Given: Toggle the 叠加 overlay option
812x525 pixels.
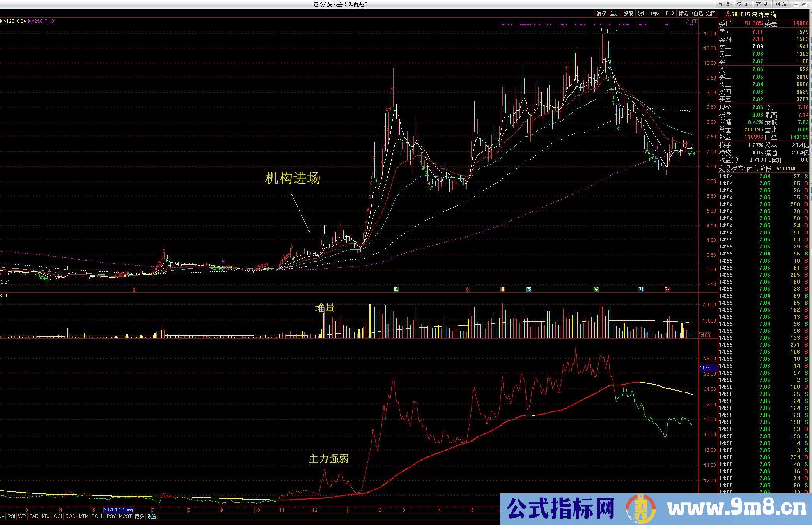Looking at the screenshot, I should (x=615, y=13).
